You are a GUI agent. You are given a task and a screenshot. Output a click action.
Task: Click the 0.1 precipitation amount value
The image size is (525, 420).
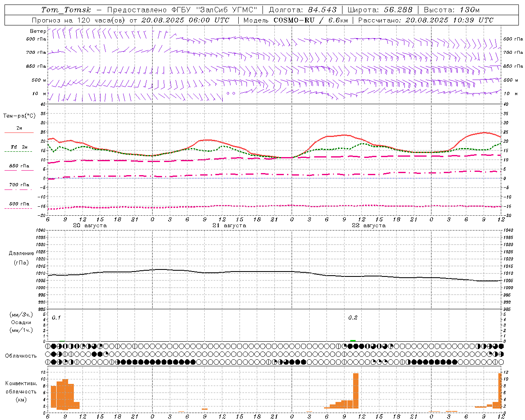[x=56, y=318]
